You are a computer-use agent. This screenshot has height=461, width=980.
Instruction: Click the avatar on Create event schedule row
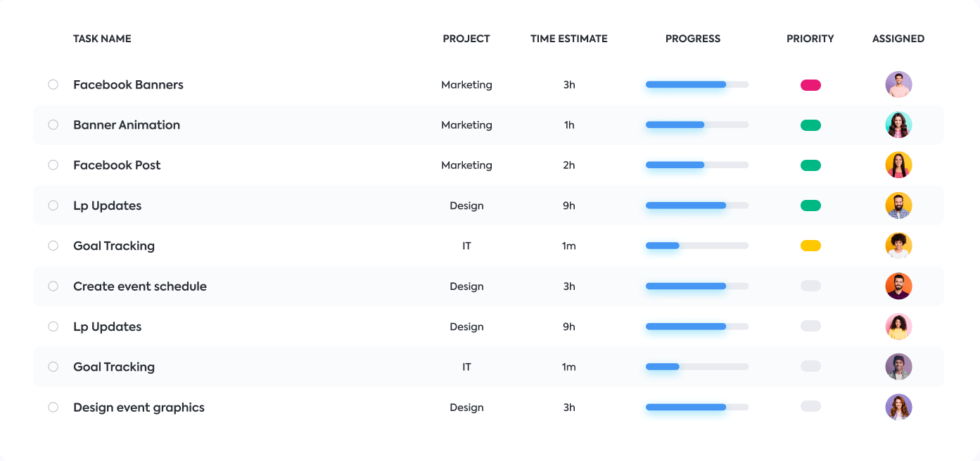pos(898,286)
